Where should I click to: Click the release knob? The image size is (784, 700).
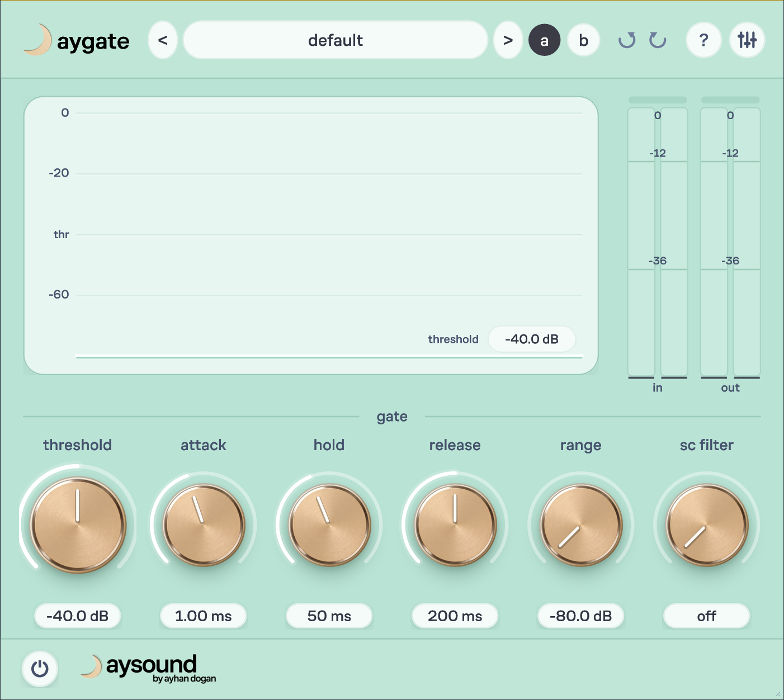coord(455,525)
